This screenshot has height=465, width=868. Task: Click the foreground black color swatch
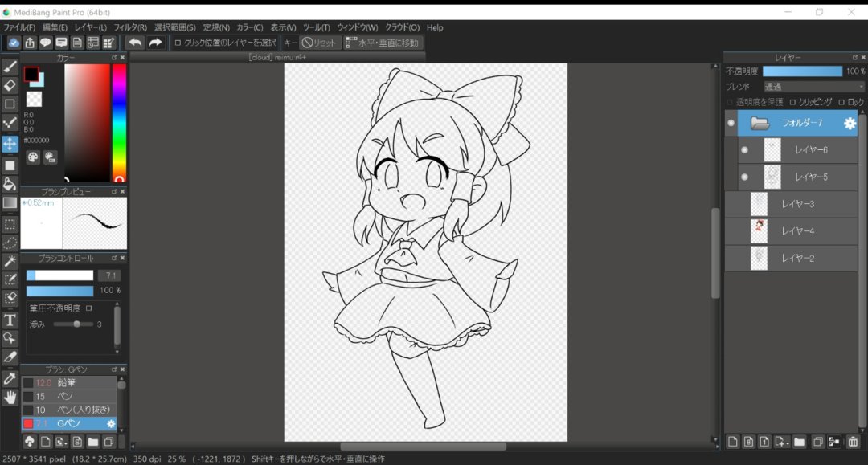(x=31, y=74)
